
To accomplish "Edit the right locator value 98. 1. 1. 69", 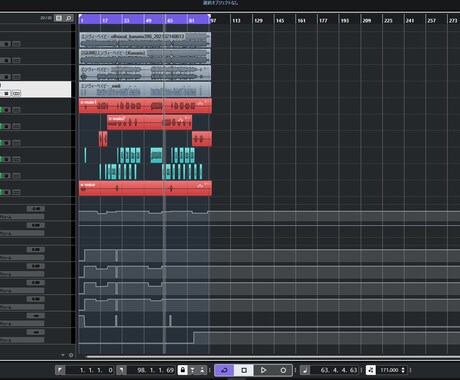I will 151,370.
